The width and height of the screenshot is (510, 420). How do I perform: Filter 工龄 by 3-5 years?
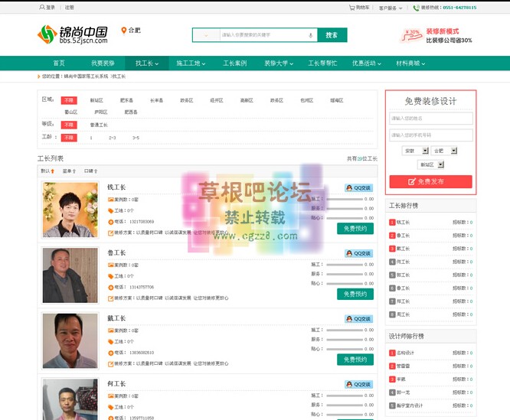coord(136,138)
